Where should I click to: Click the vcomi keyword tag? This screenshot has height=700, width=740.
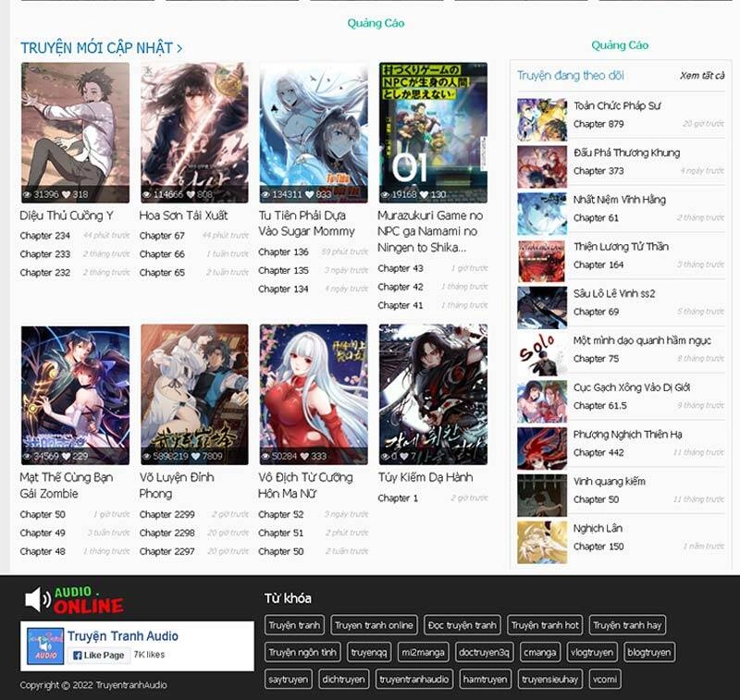604,680
